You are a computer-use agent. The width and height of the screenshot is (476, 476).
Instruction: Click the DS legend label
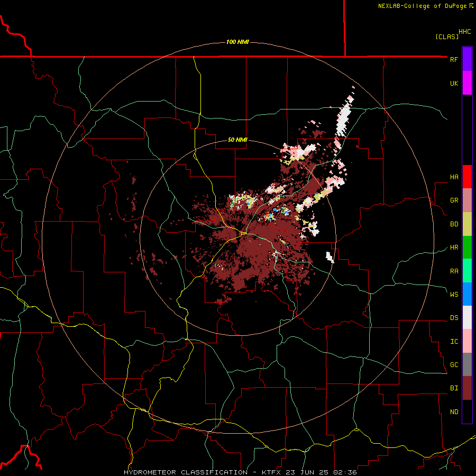(x=454, y=317)
